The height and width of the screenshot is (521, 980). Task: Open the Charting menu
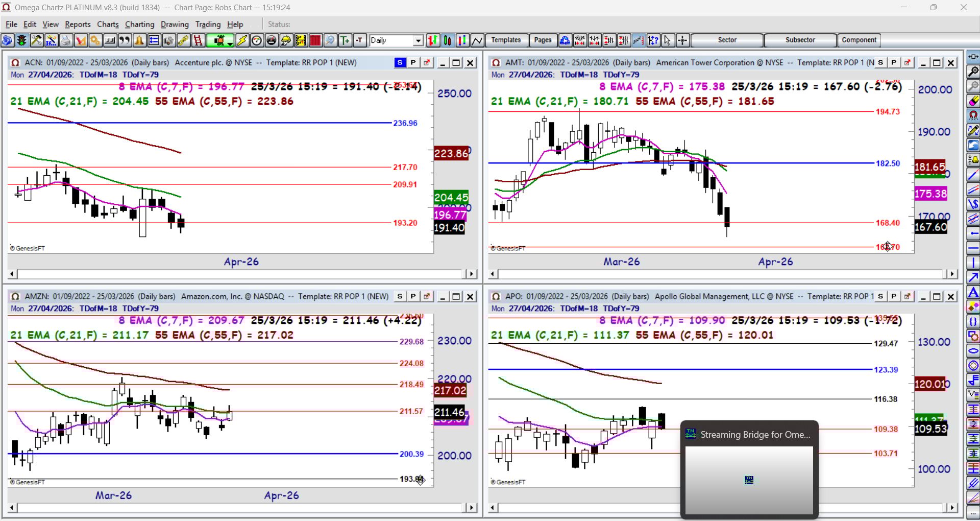tap(139, 24)
